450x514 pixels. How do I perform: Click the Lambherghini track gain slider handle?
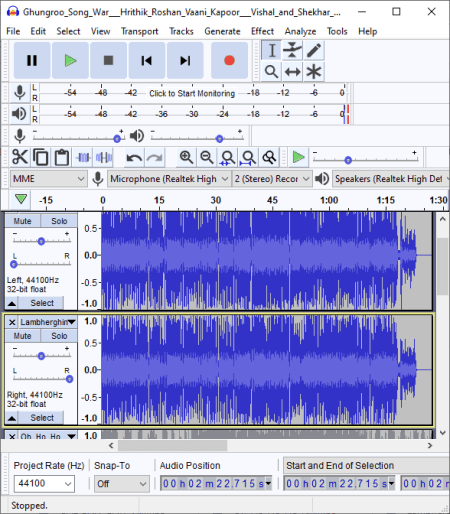[41, 356]
